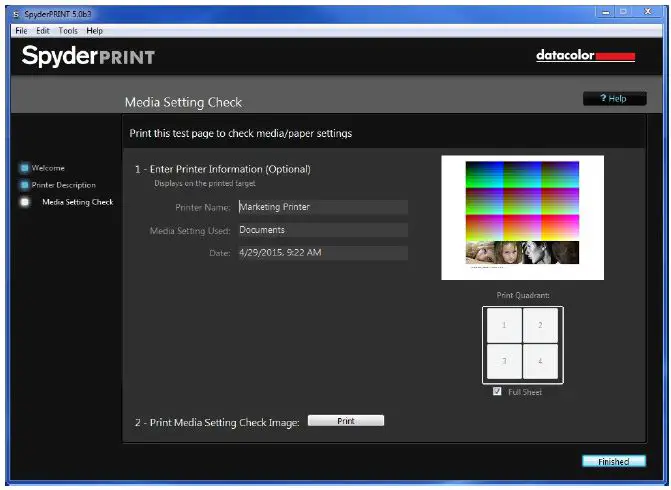Open the File menu
Viewport: 671px width, 490px height.
[x=21, y=31]
